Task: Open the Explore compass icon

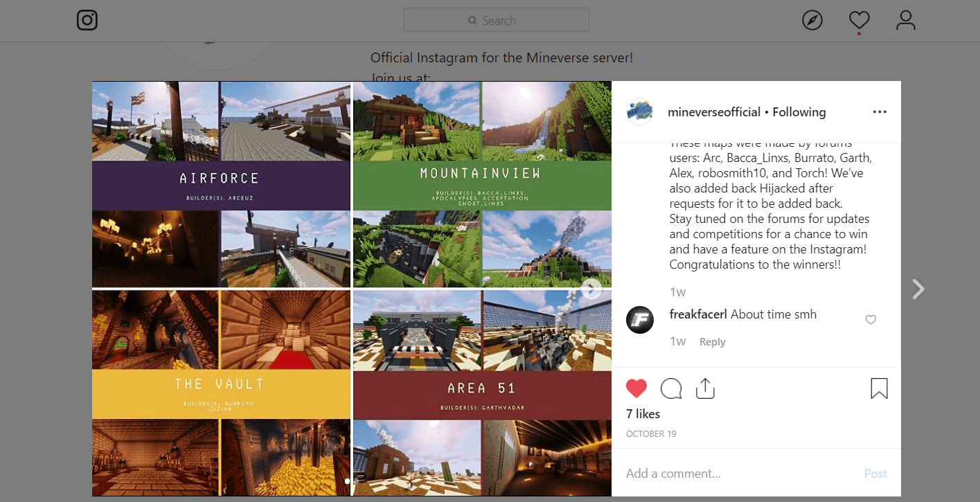Action: point(812,20)
